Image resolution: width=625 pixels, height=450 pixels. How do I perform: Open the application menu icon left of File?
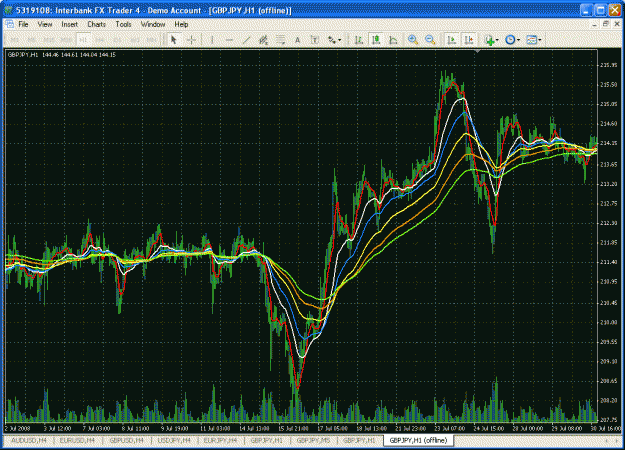click(10, 24)
